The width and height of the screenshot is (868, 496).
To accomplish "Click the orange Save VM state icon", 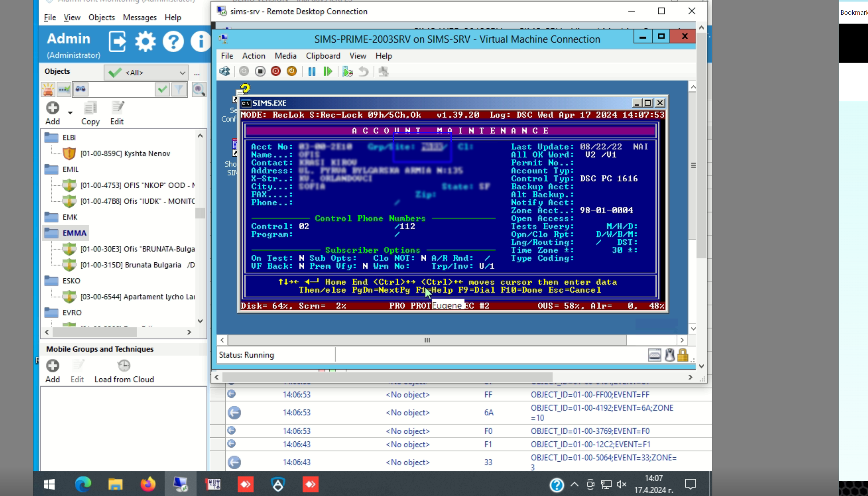I will [x=292, y=72].
